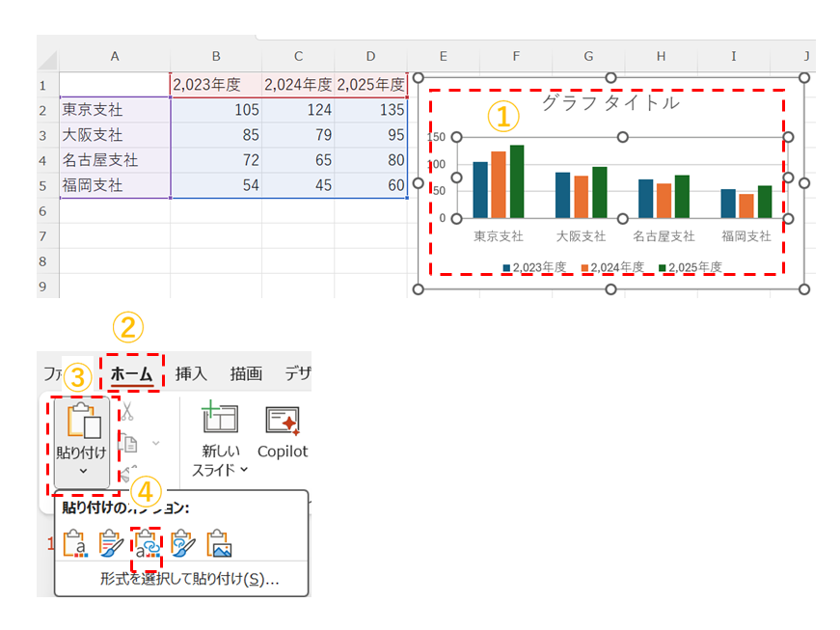Select cell containing 東京支社

[x=114, y=110]
